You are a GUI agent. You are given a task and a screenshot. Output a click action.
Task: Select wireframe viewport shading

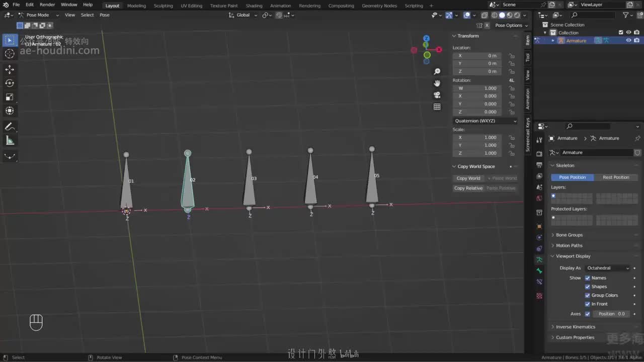(x=494, y=15)
